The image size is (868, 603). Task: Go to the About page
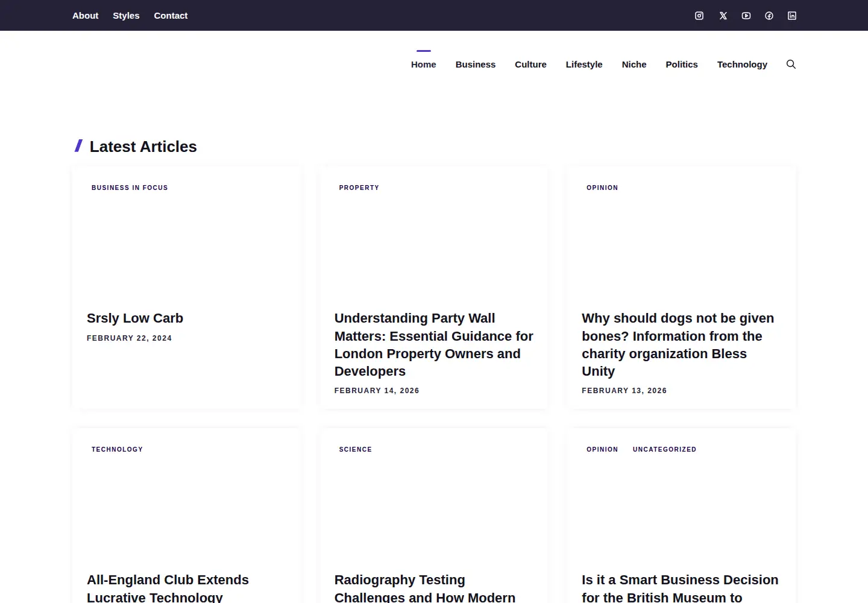pos(85,16)
